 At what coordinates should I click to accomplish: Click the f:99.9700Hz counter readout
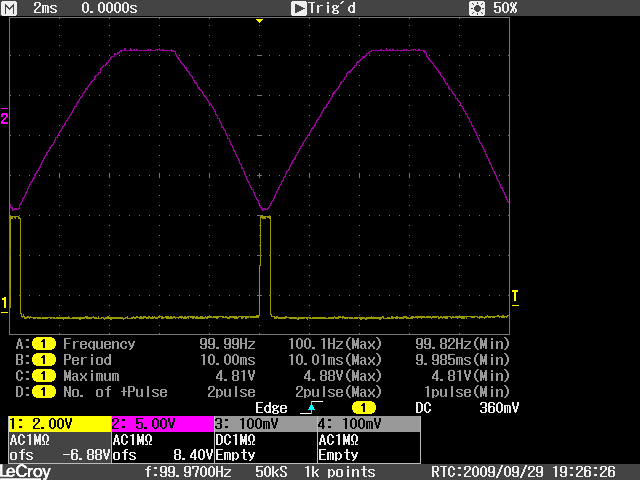(188, 472)
